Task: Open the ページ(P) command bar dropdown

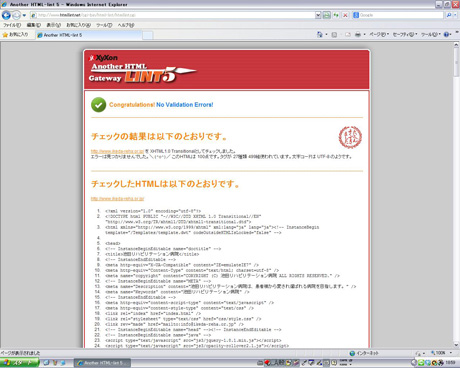Action: [x=379, y=34]
